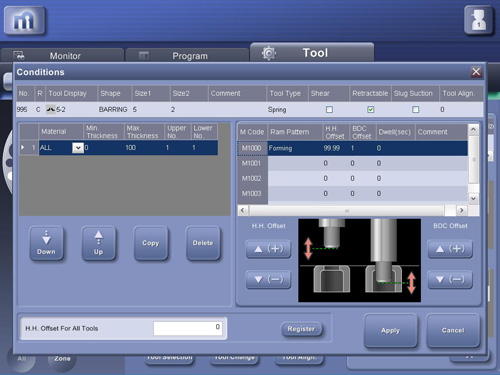This screenshot has height=375, width=500.
Task: Click the horizontal scroll right arrow of M Code table
Action: coord(462,210)
